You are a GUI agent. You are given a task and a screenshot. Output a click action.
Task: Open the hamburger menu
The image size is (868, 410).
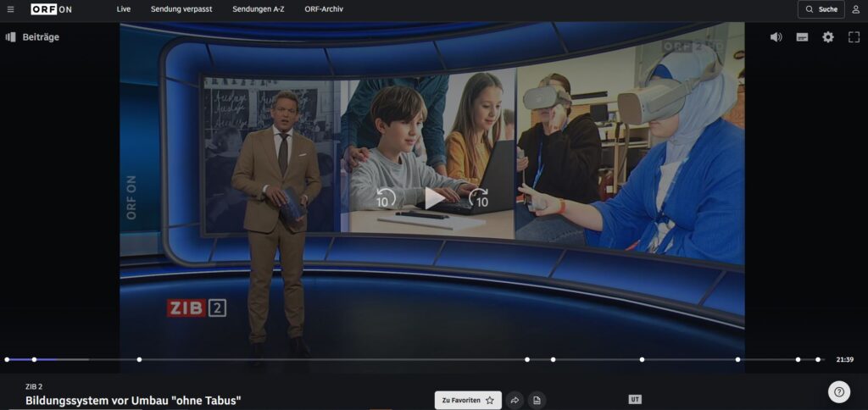tap(10, 9)
